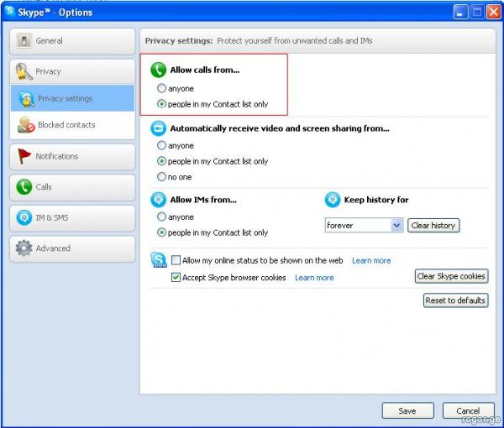504x428 pixels.
Task: Click the General section switch icon
Action: pos(24,41)
